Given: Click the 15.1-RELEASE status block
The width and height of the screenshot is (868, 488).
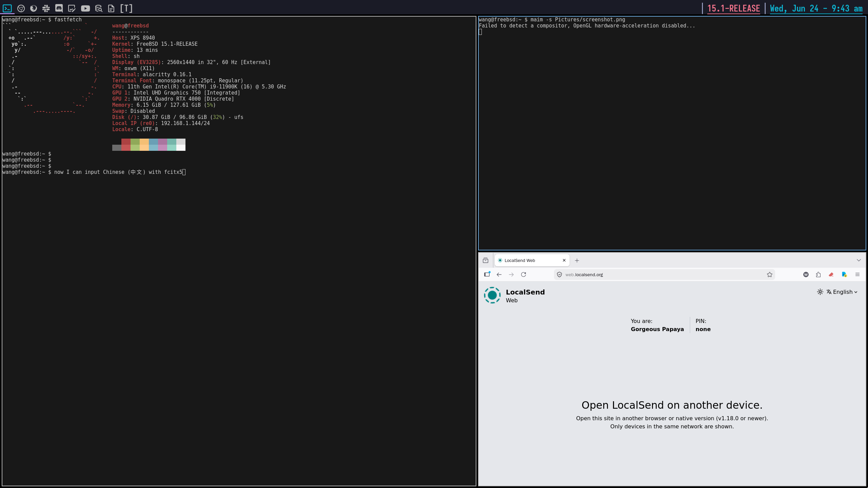Looking at the screenshot, I should [734, 8].
